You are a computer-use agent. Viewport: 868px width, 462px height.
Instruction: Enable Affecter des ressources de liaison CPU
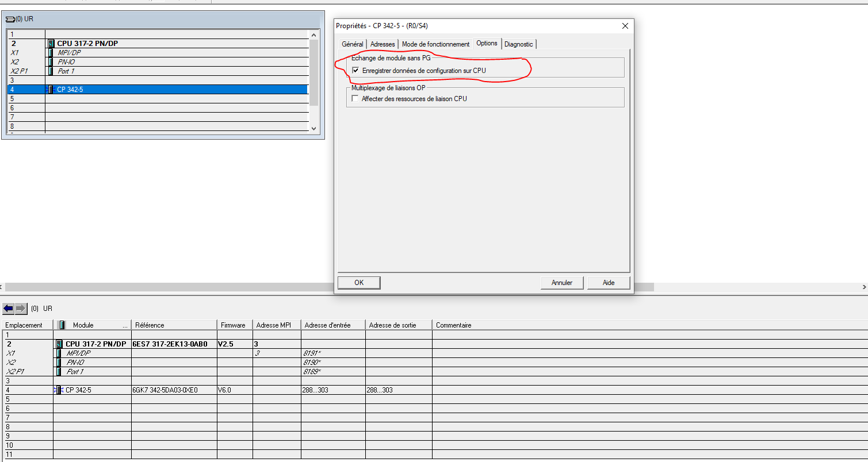click(x=355, y=99)
